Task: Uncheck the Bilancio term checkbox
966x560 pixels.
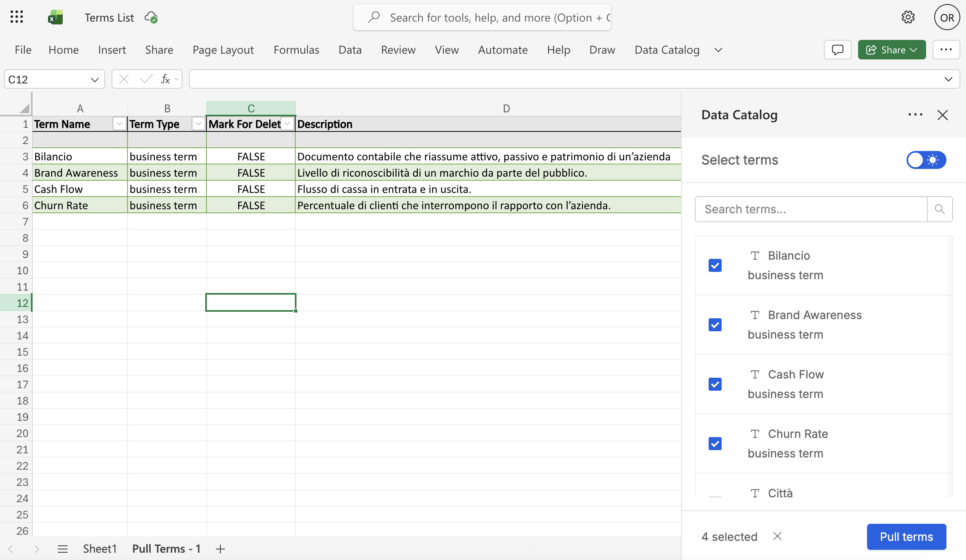Action: 715,265
